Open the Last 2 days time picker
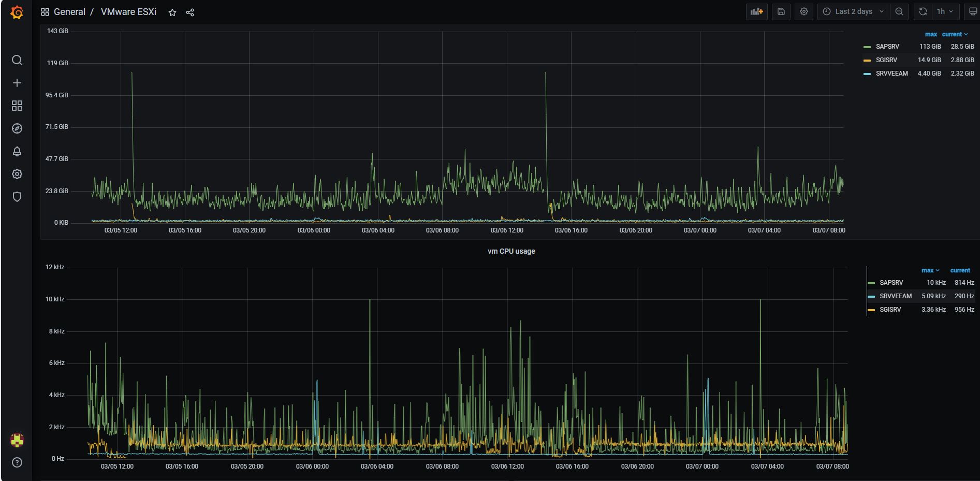The image size is (980, 481). [854, 11]
